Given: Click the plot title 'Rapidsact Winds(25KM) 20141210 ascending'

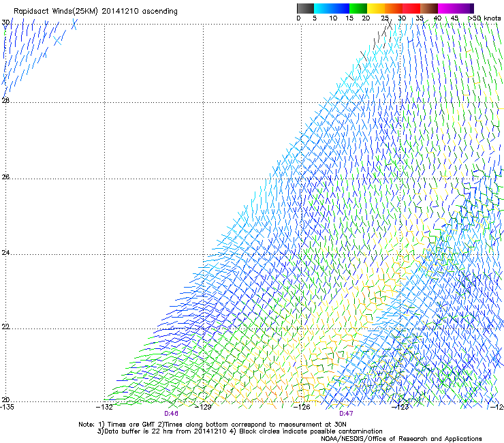Looking at the screenshot, I should [95, 11].
